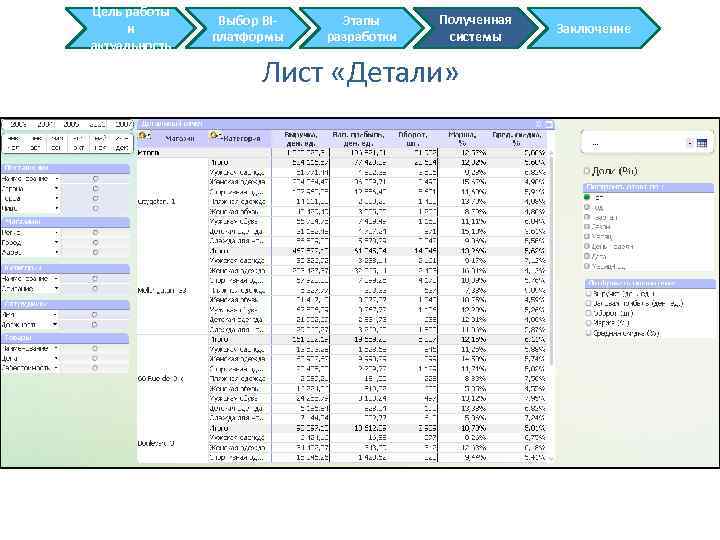720x540 pixels.
Task: Expand Город dropdown under Магазины
Action: pyautogui.click(x=56, y=242)
